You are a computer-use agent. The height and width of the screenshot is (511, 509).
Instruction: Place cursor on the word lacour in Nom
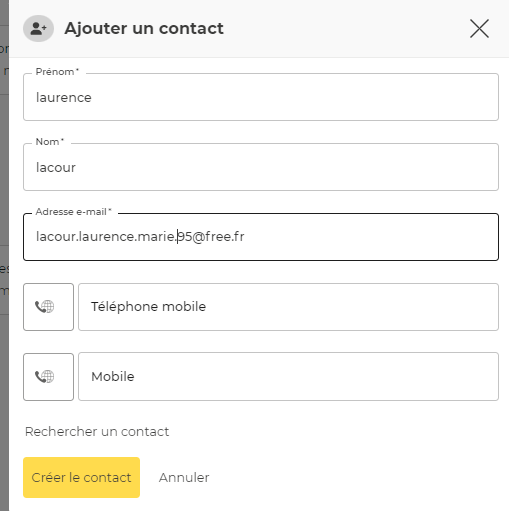click(x=56, y=168)
